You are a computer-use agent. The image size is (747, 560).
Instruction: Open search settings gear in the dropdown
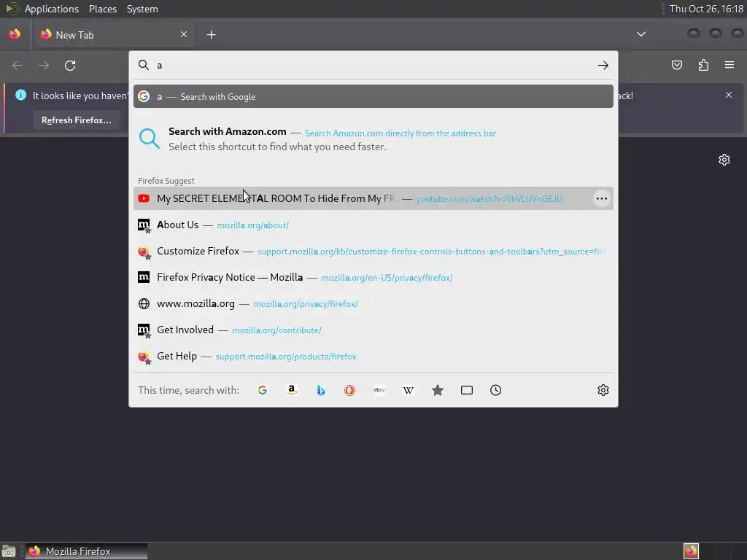603,391
